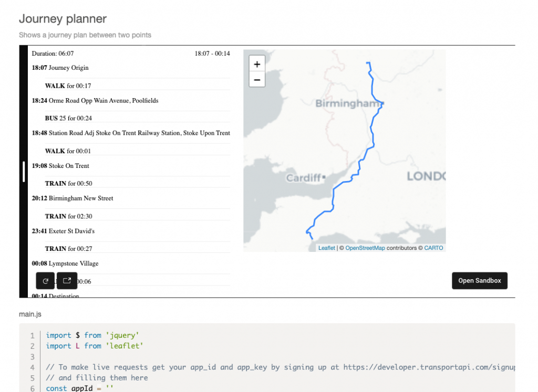Zoom out on the map
This screenshot has width=538, height=392.
(257, 80)
